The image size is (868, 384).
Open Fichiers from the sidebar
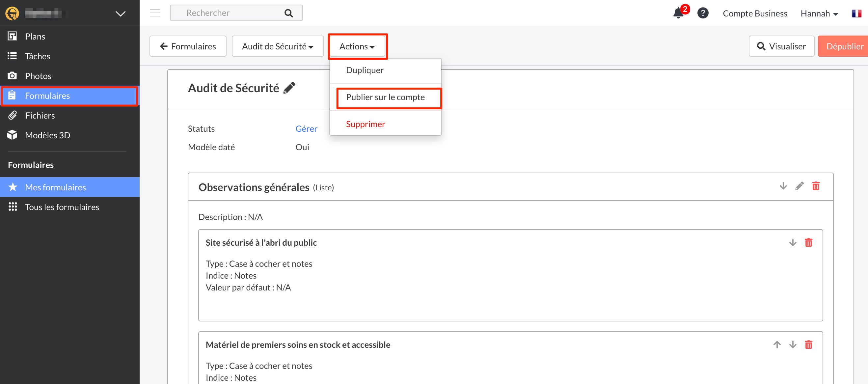pyautogui.click(x=70, y=115)
